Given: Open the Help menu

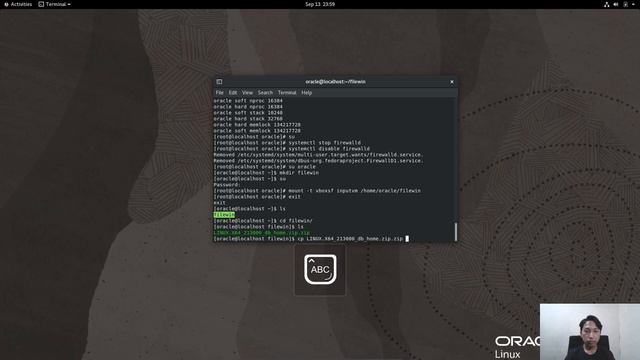Looking at the screenshot, I should (307, 93).
